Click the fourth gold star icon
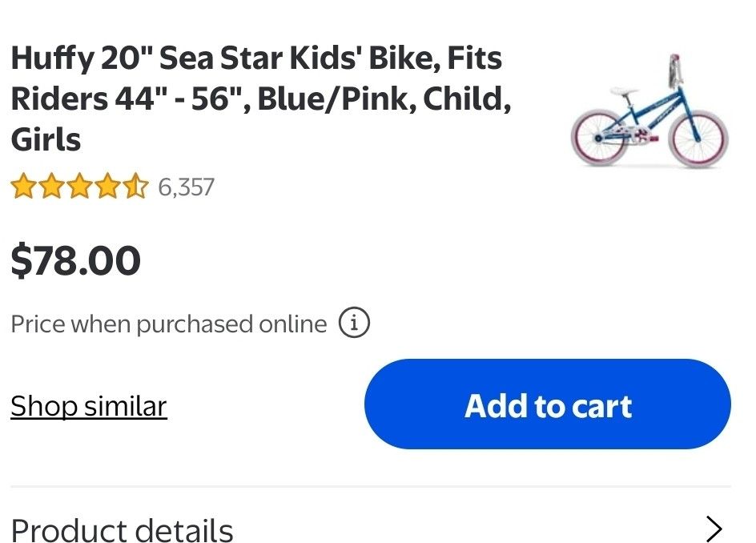 click(108, 187)
